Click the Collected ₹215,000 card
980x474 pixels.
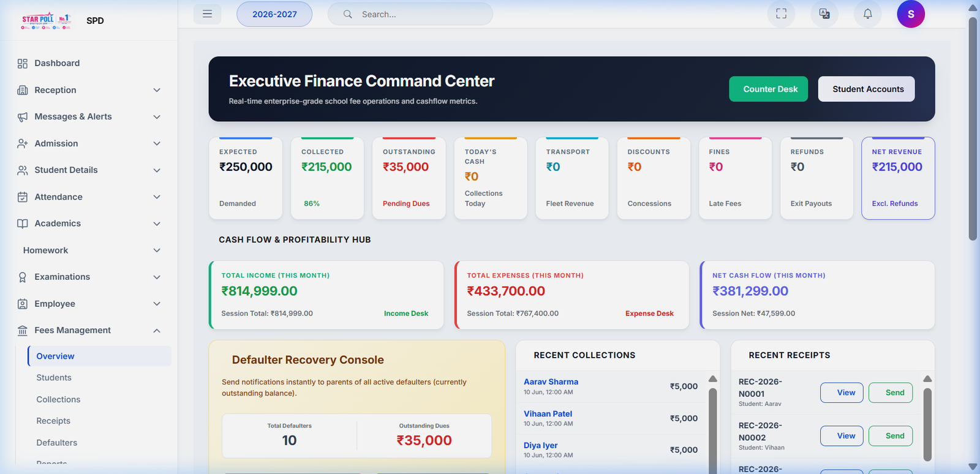point(327,178)
